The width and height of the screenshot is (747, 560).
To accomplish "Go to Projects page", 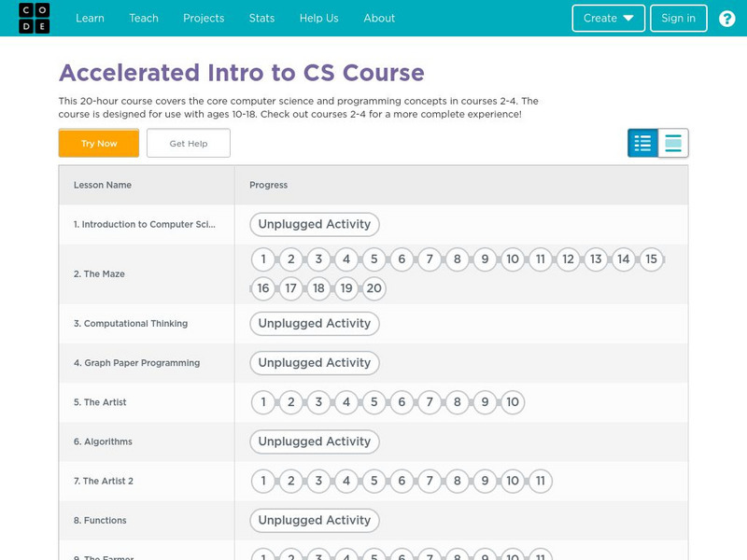I will (x=204, y=19).
